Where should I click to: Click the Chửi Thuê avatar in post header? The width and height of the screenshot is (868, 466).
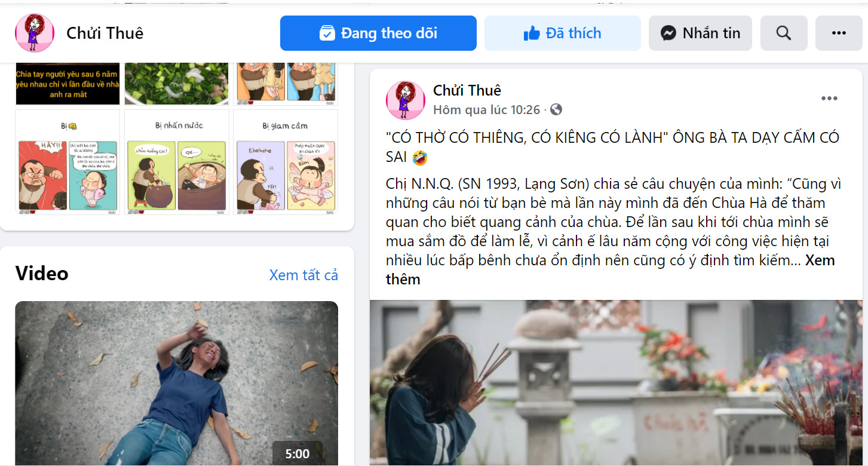coord(406,100)
